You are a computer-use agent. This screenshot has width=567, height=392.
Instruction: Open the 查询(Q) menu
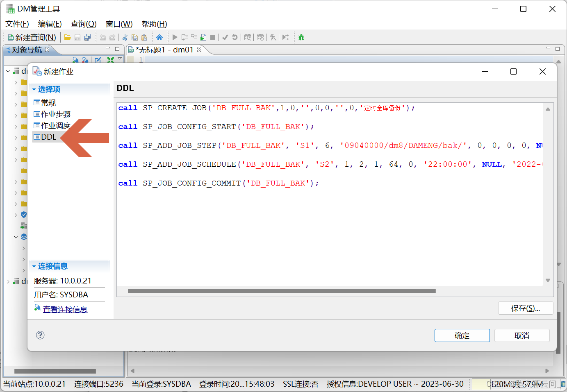(x=84, y=24)
